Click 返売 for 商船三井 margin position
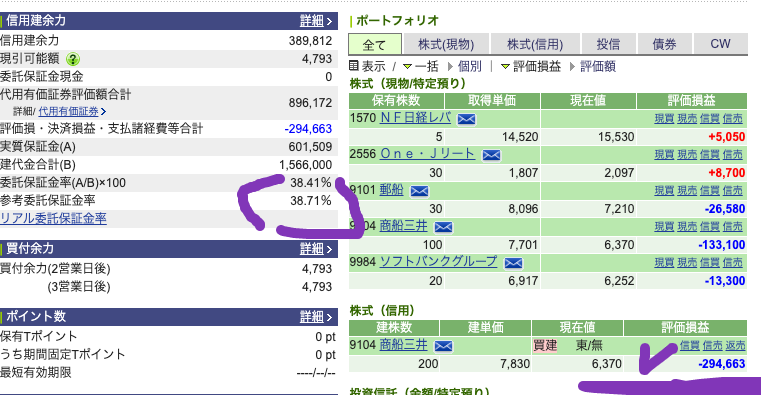The width and height of the screenshot is (761, 395). click(735, 346)
